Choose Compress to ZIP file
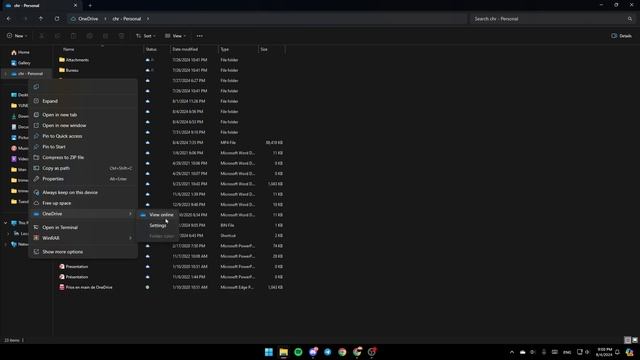This screenshot has height=360, width=640. (83, 157)
